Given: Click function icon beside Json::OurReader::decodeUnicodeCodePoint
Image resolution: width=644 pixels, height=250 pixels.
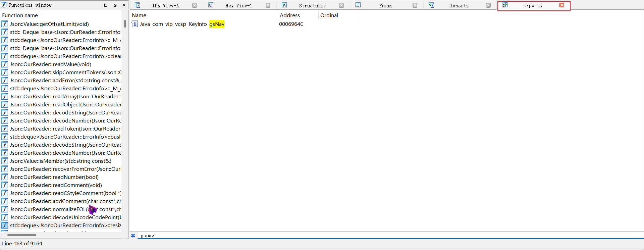Looking at the screenshot, I should (x=5, y=217).
